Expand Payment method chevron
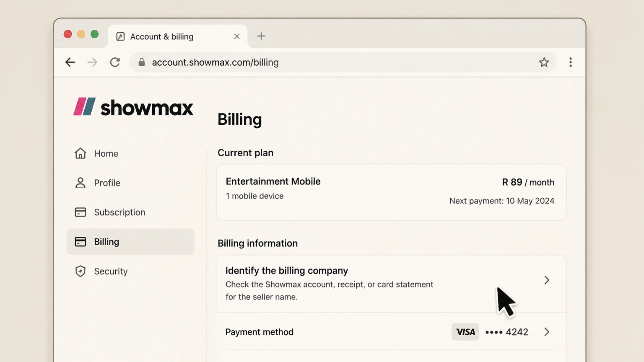This screenshot has height=362, width=644. [547, 332]
